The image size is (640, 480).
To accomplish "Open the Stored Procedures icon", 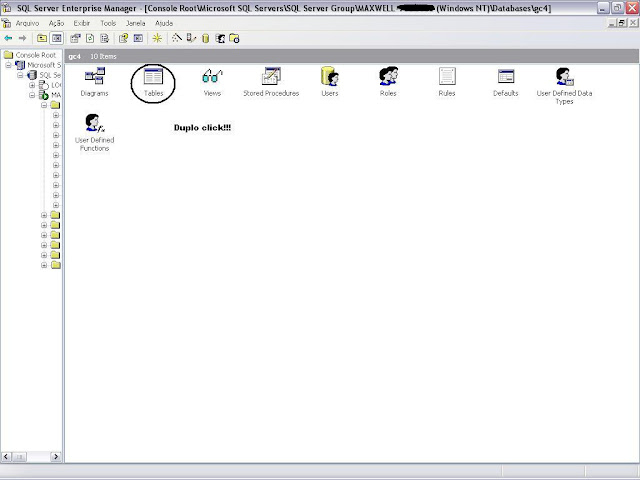I will [x=271, y=76].
